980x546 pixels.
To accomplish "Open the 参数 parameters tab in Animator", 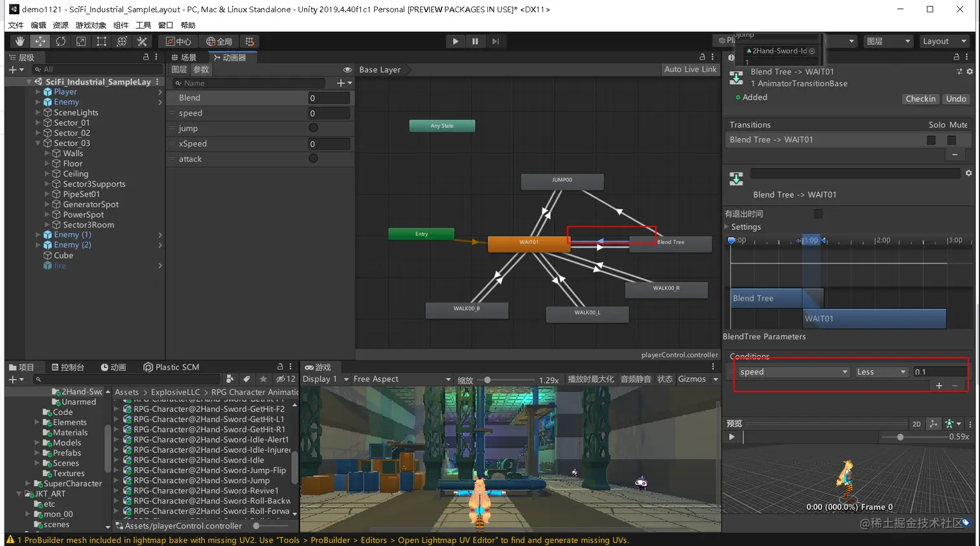I will (201, 69).
